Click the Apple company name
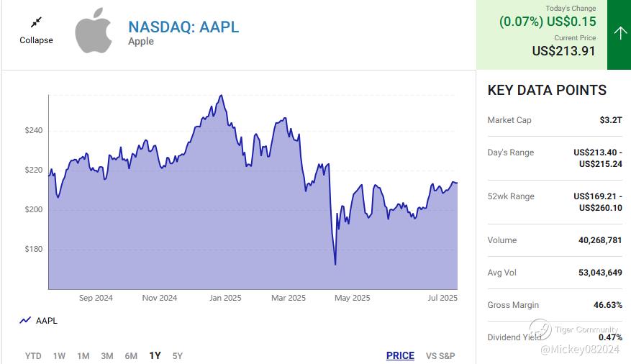Viewport: 631px width, 364px height. pos(141,42)
